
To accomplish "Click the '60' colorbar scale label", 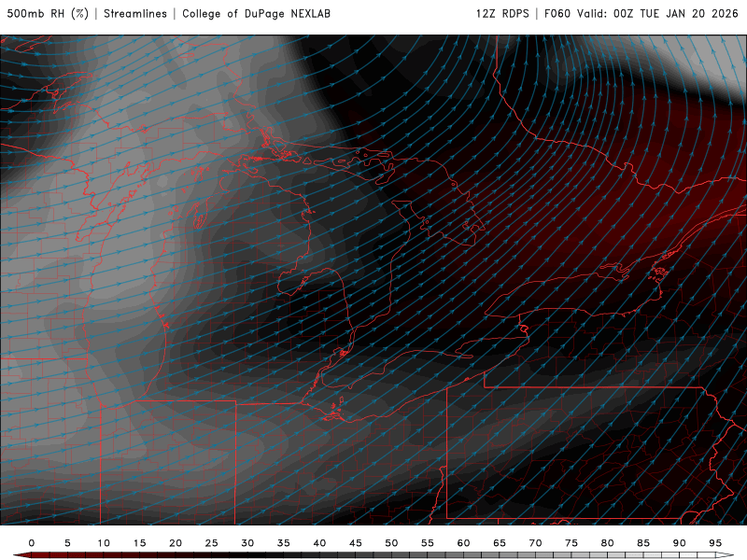I will coord(463,543).
